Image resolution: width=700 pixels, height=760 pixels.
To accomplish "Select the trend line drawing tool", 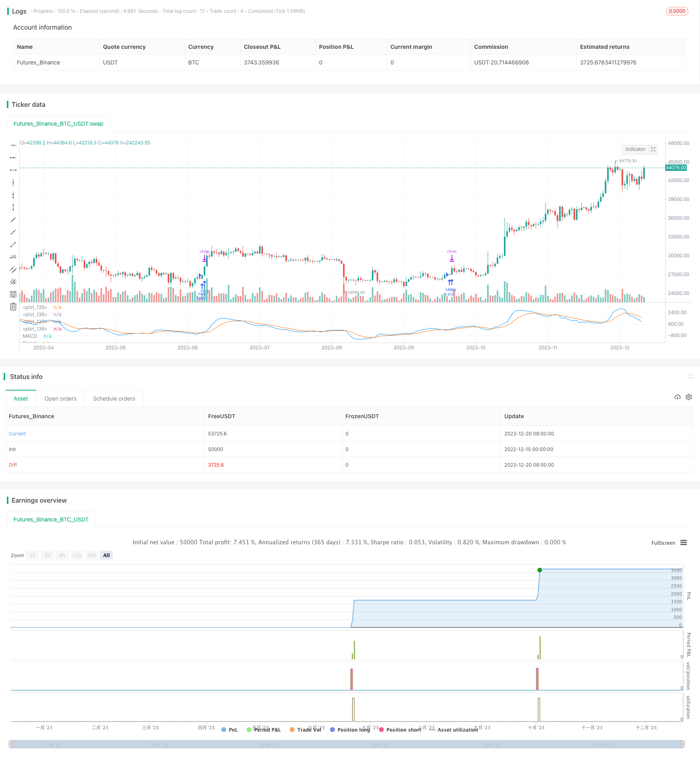I will click(13, 245).
